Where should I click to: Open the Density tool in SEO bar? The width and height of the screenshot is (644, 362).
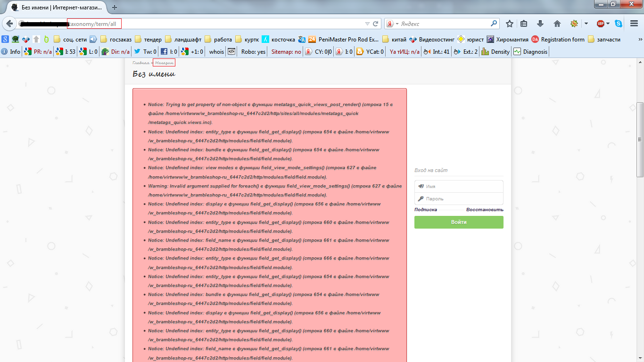coord(495,52)
